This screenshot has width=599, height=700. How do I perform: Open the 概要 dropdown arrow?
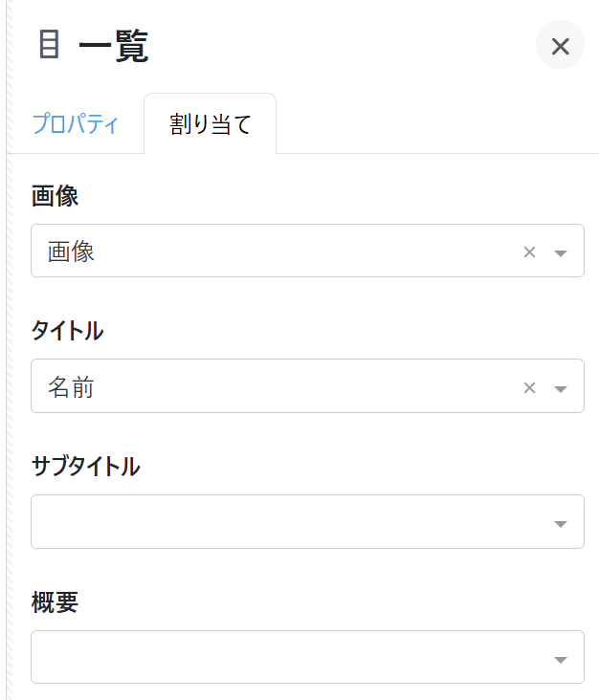coord(561,659)
